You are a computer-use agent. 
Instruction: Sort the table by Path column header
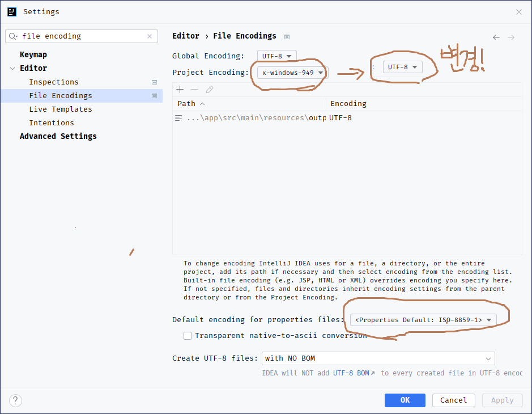tap(249, 104)
